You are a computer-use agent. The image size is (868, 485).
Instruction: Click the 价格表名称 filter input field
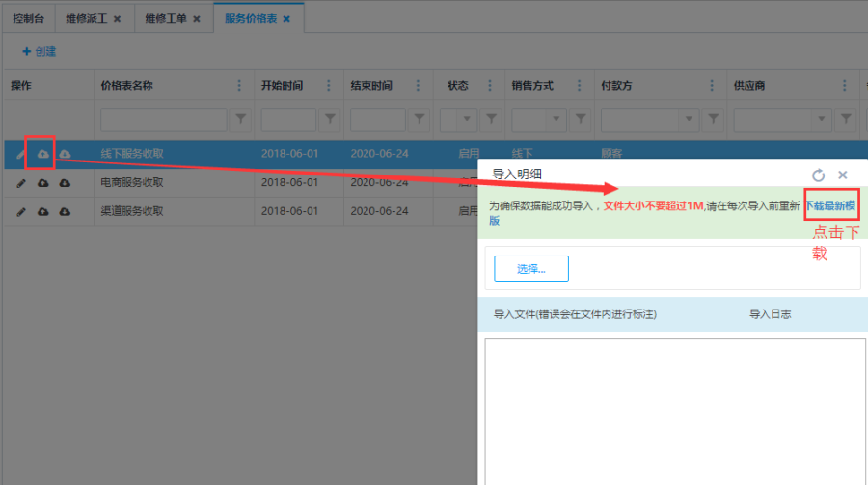(163, 120)
